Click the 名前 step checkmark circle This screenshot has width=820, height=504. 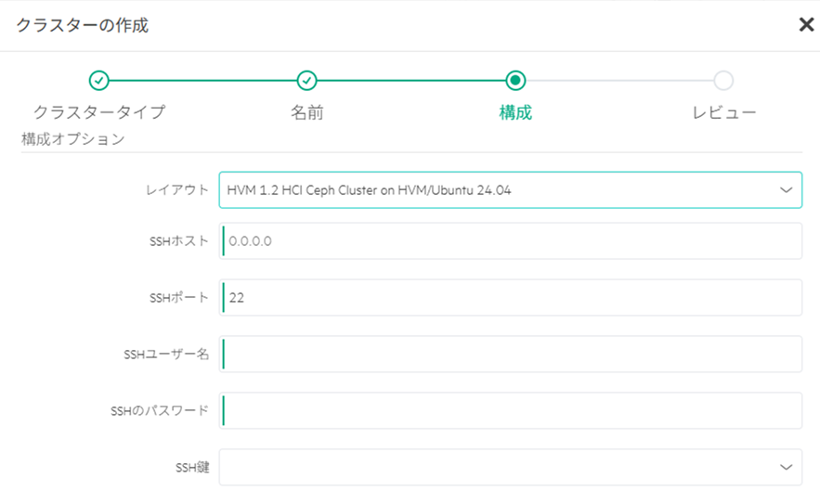coord(307,80)
